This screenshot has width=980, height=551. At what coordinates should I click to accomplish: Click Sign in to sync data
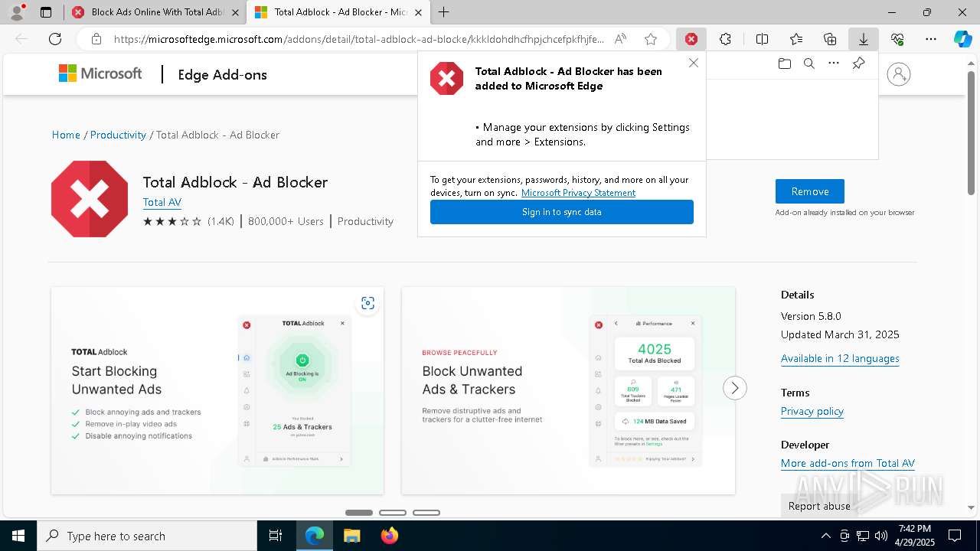562,212
